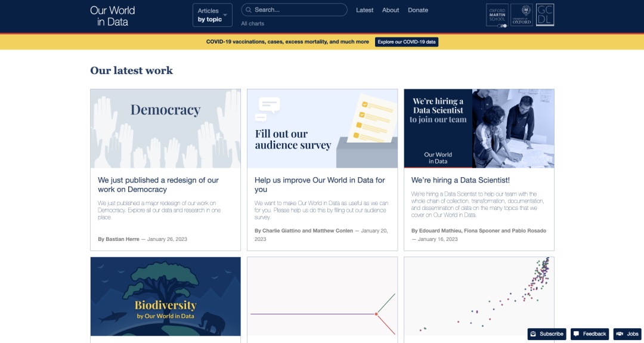Focus the Search input field
The image size is (644, 343).
tap(298, 10)
